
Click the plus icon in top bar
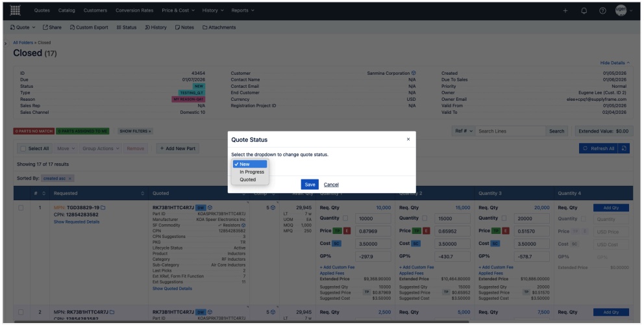[565, 10]
